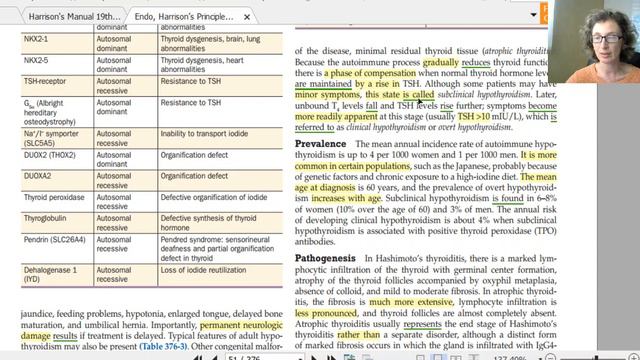Screen dimensions: 640x360
Task: Click the 'Dehalogenase 1 (IYD)' table cell
Action: [x=57, y=275]
